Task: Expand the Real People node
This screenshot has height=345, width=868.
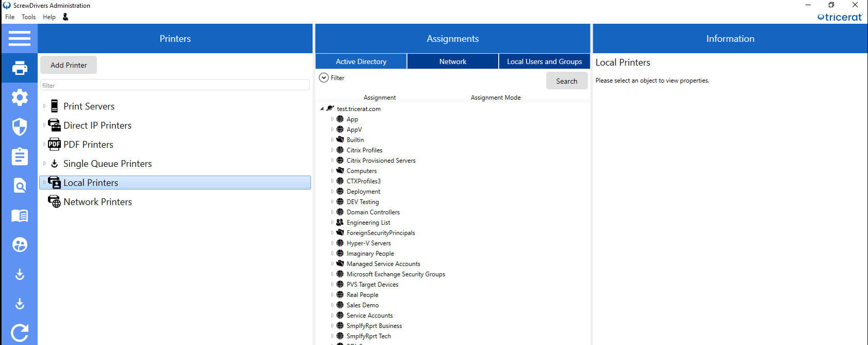Action: (332, 294)
